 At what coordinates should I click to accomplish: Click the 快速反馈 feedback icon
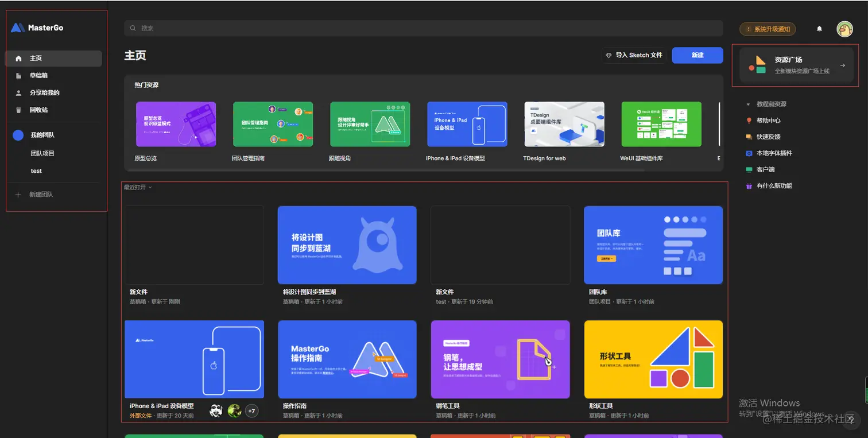(749, 137)
